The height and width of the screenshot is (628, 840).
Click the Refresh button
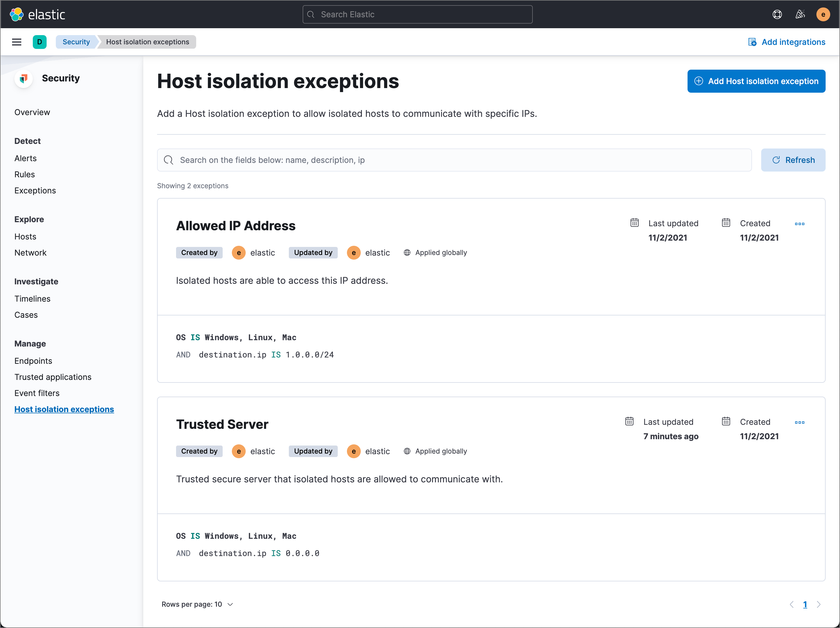click(793, 160)
